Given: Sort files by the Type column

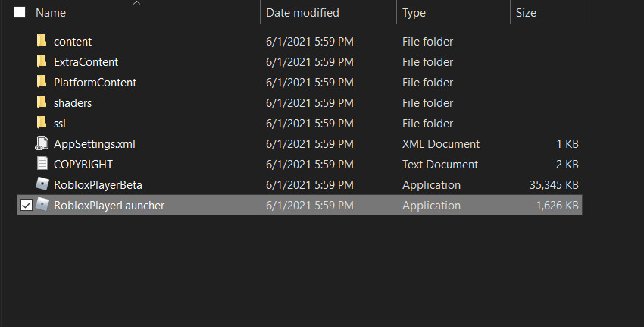Looking at the screenshot, I should [414, 13].
